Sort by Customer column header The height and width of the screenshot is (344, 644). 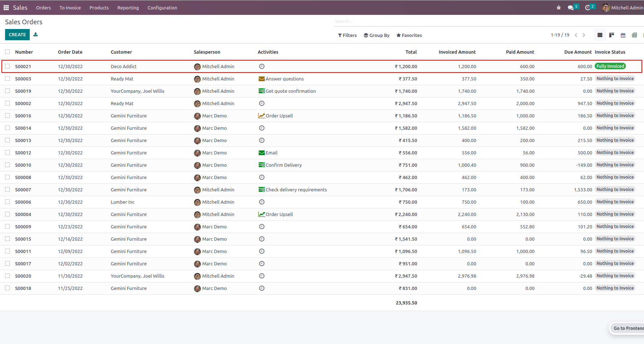tap(121, 52)
